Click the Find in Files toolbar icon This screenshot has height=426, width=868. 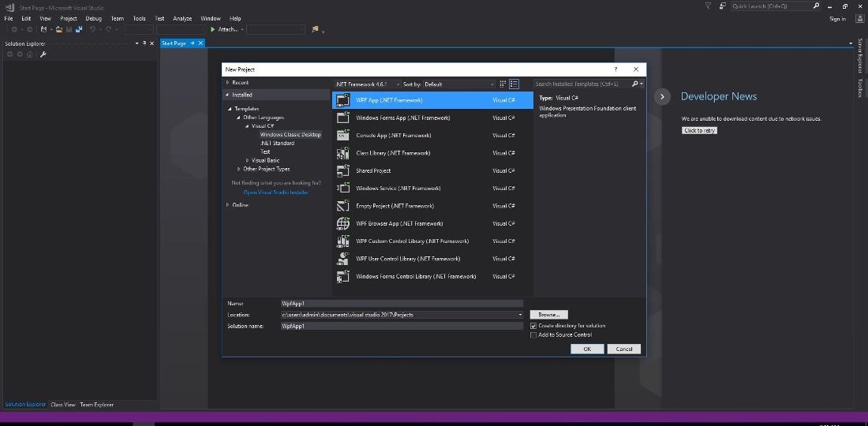click(315, 29)
